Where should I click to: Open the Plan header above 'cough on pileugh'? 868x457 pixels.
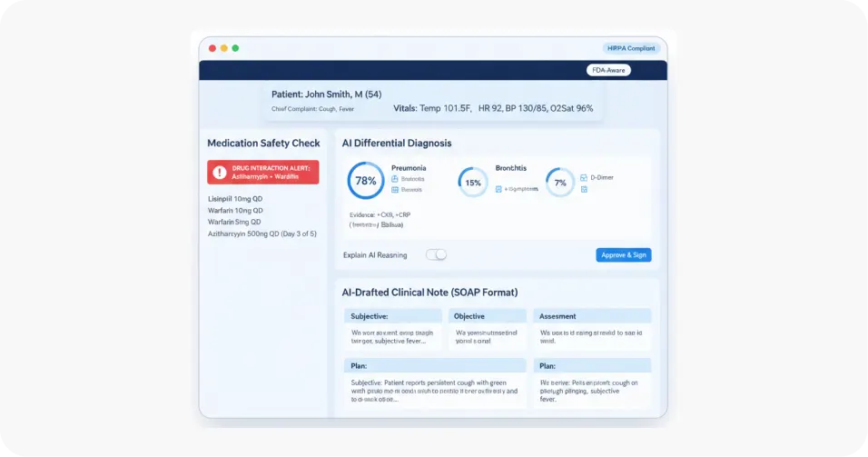592,365
